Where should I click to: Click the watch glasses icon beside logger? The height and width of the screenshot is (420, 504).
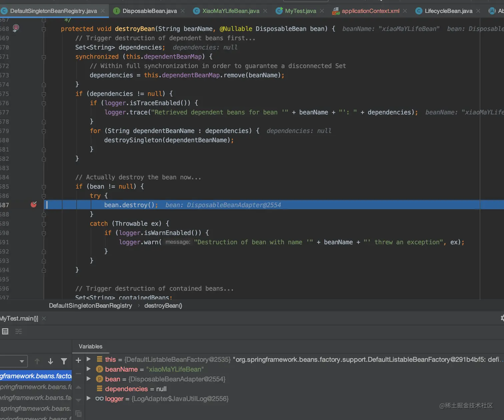[x=99, y=398]
